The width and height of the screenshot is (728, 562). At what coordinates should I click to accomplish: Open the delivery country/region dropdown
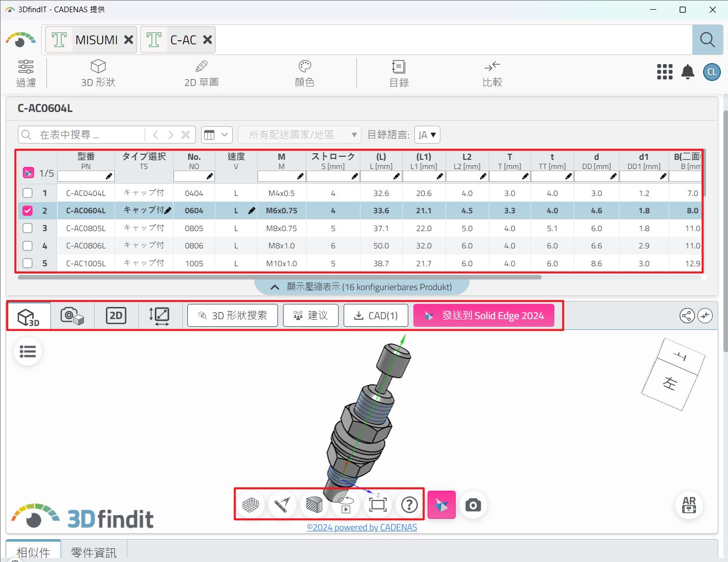coord(299,135)
